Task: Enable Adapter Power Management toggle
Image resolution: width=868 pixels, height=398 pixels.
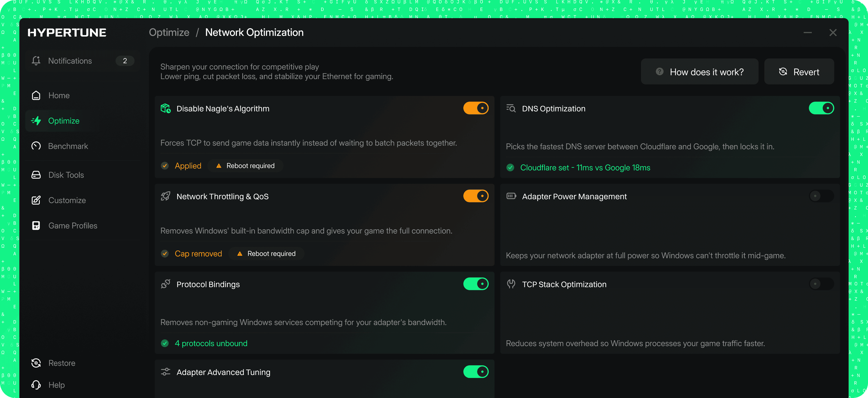Action: (821, 196)
